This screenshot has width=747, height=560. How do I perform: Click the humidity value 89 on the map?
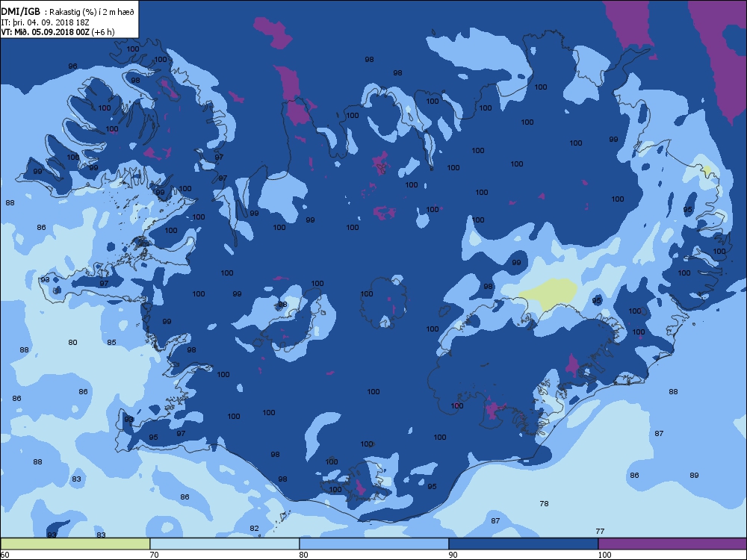(x=694, y=475)
